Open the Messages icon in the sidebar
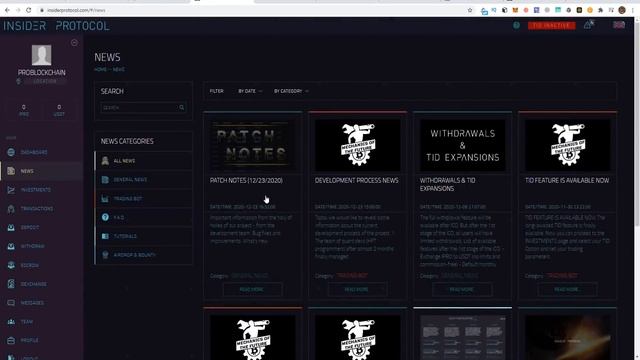 point(11,302)
